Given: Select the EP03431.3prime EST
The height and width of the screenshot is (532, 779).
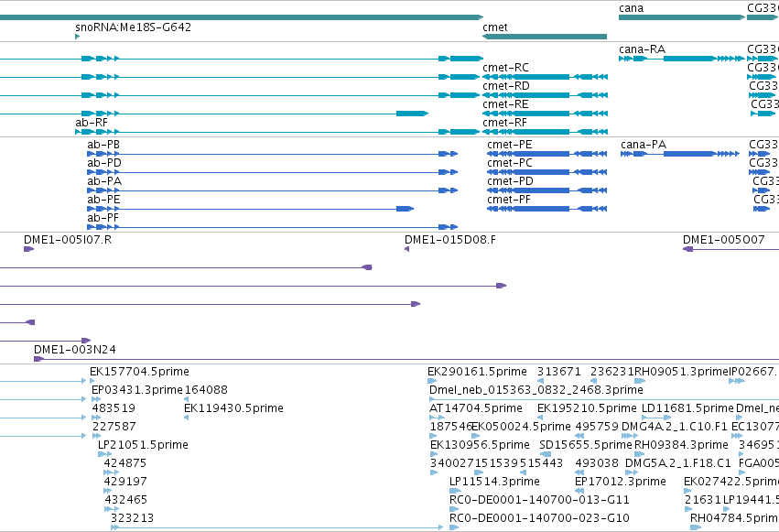Looking at the screenshot, I should (96, 399).
